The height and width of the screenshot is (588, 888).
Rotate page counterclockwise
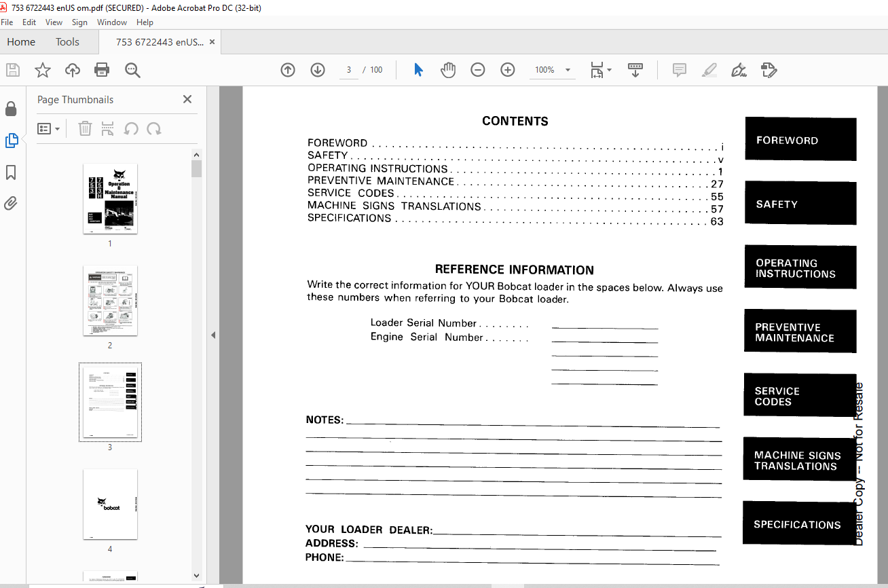click(x=131, y=128)
